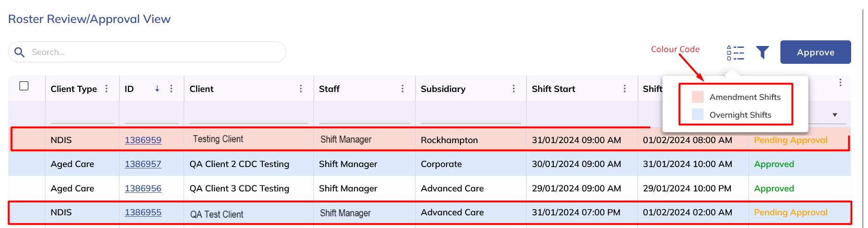Open ID column three-dot menu

[x=171, y=89]
